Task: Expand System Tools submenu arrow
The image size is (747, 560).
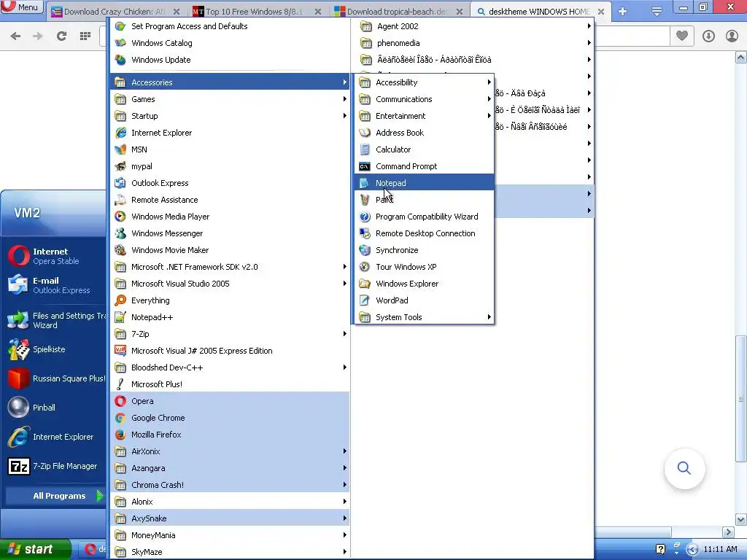Action: [489, 317]
